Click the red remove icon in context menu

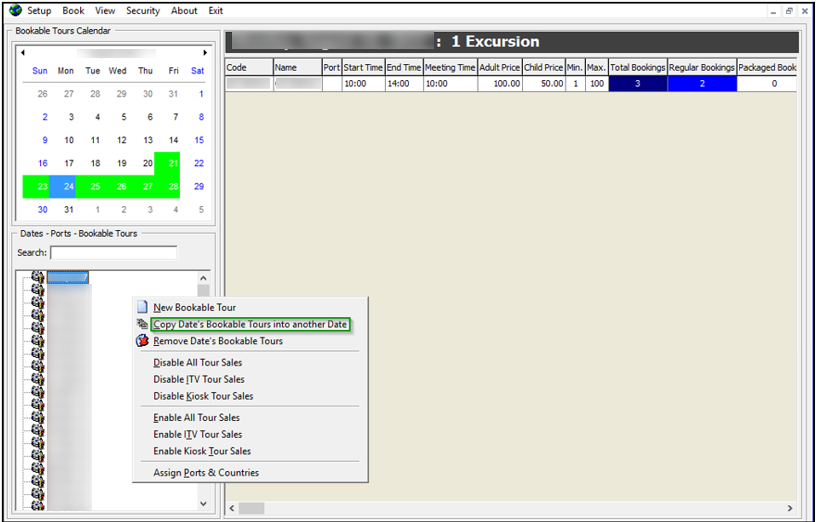[142, 341]
